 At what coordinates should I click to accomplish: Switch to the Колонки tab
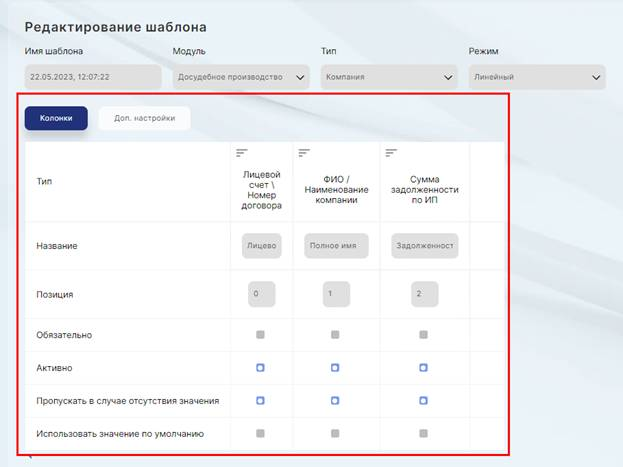[x=56, y=118]
